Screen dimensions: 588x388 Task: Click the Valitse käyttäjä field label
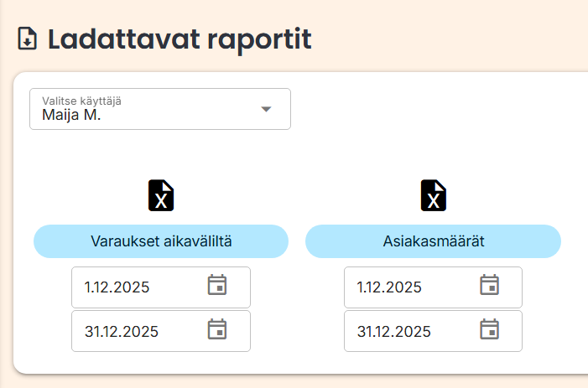81,101
